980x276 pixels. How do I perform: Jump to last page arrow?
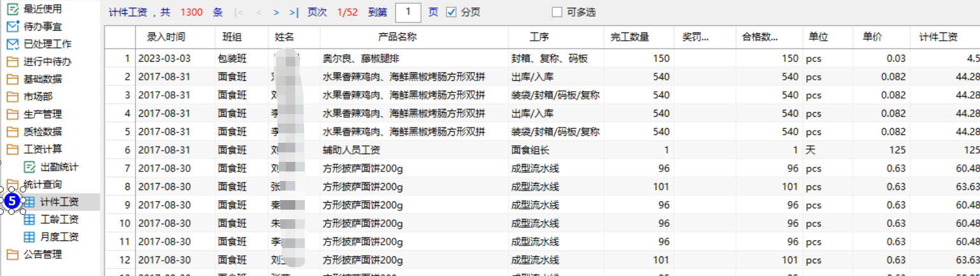(x=293, y=12)
